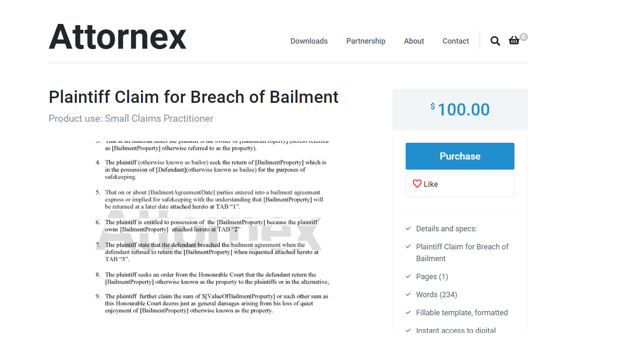
Task: Click the checkmark beside Fillable template, formatted
Action: pos(408,312)
